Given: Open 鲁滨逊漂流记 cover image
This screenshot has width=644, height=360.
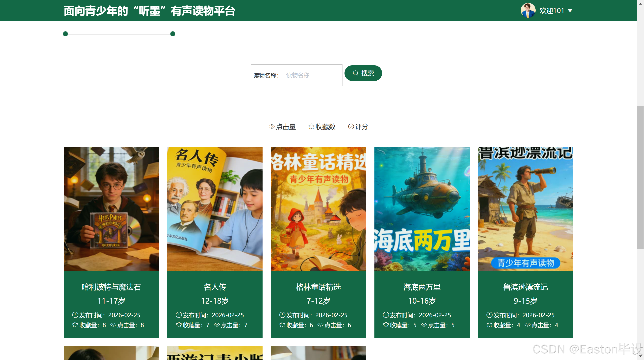Looking at the screenshot, I should (x=526, y=209).
